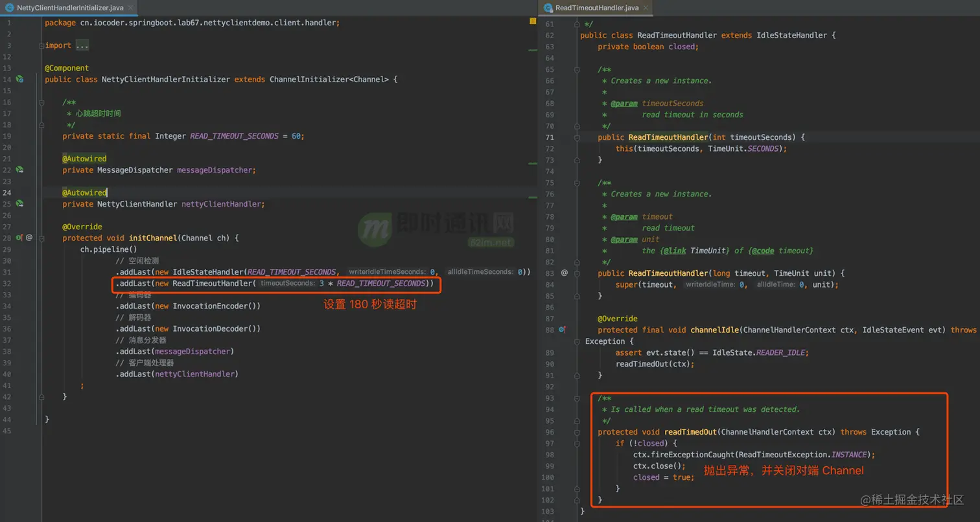Image resolution: width=980 pixels, height=522 pixels.
Task: Click the @link TimeUnit Javadoc reference
Action: pyautogui.click(x=694, y=251)
